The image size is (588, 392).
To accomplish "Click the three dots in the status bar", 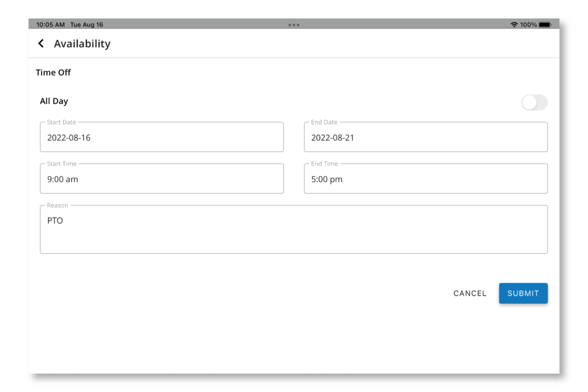I will pyautogui.click(x=294, y=25).
